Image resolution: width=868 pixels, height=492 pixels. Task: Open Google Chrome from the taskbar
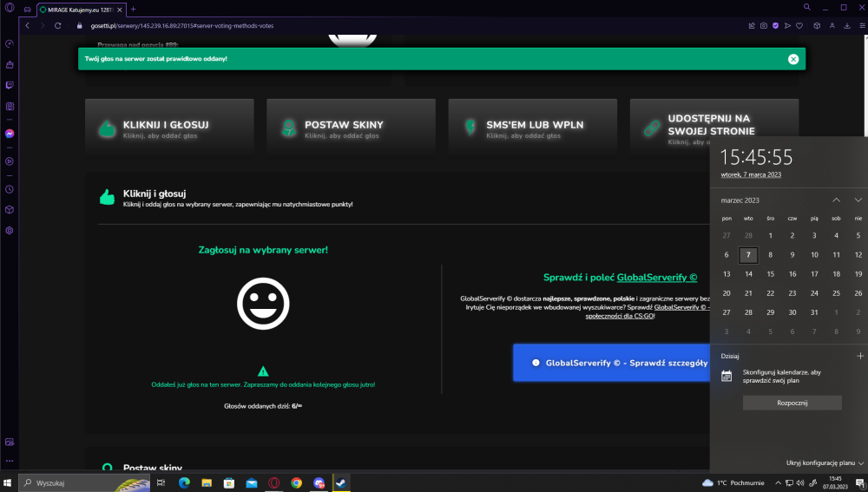(296, 482)
